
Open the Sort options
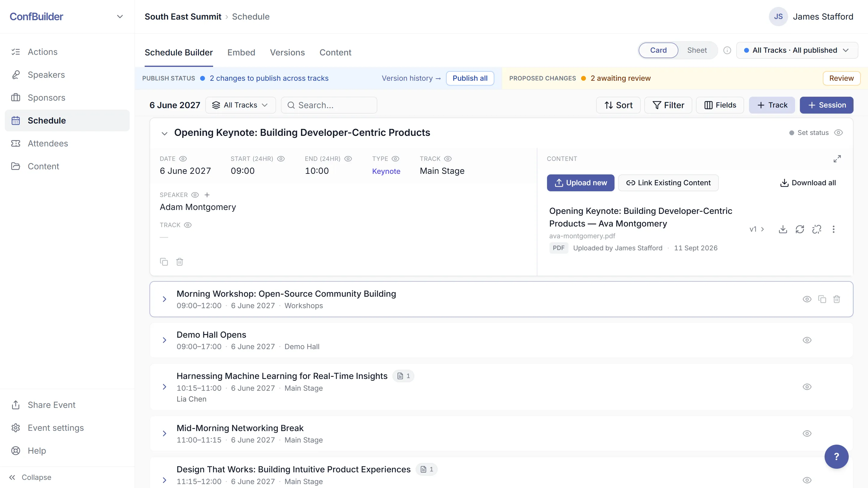[x=618, y=105]
